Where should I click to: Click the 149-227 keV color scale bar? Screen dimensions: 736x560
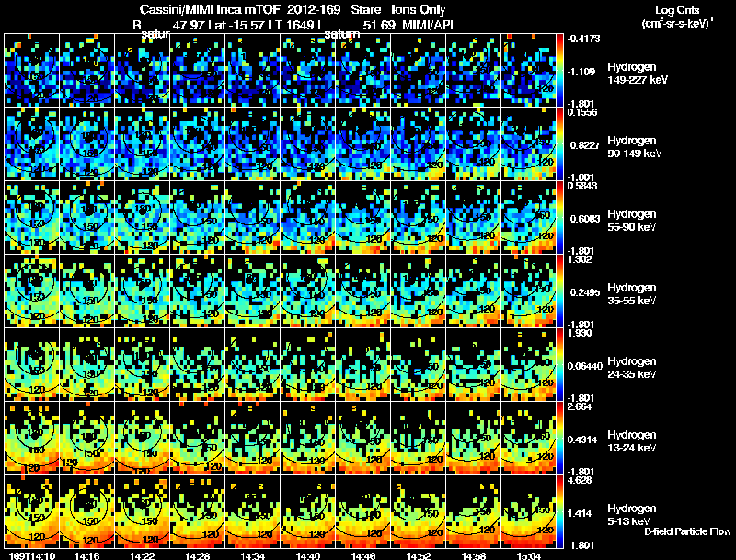pos(559,71)
